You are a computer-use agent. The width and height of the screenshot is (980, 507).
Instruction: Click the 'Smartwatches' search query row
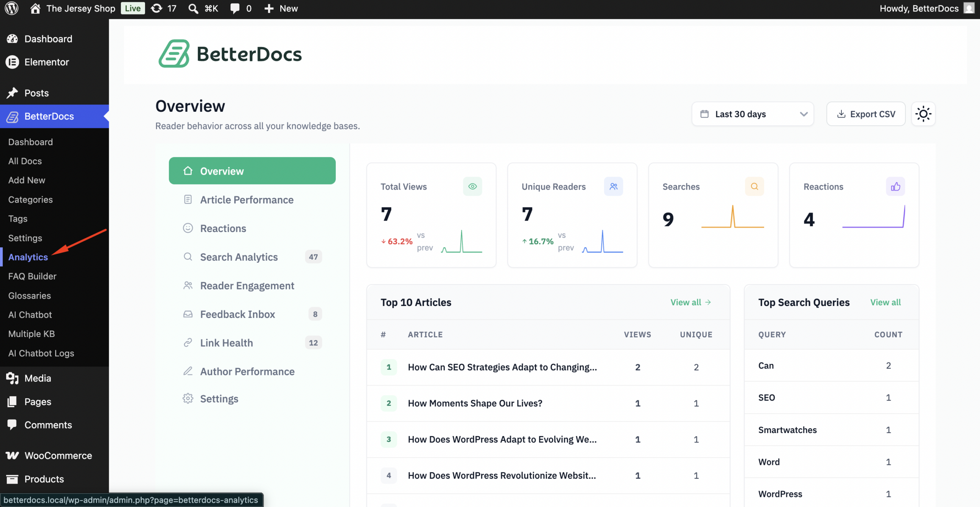(x=831, y=430)
